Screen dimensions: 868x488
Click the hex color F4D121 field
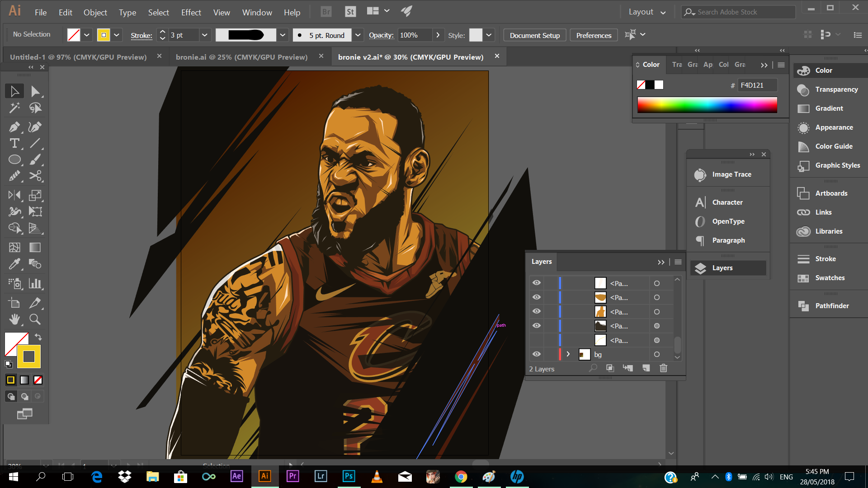[757, 85]
